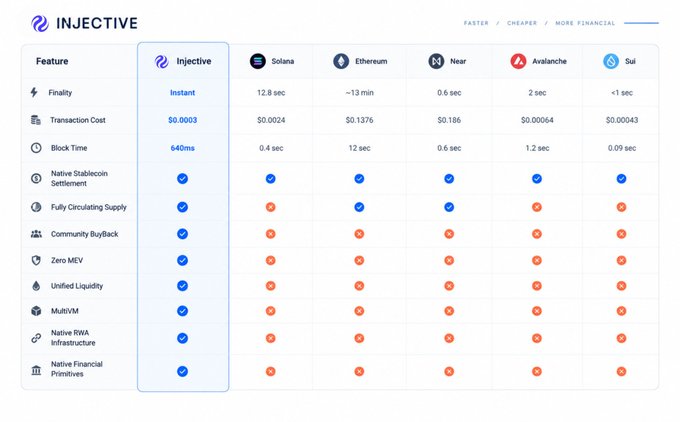Click Near's checkmark for Native Stablecoin Settlement
The height and width of the screenshot is (422, 680).
coord(449,178)
